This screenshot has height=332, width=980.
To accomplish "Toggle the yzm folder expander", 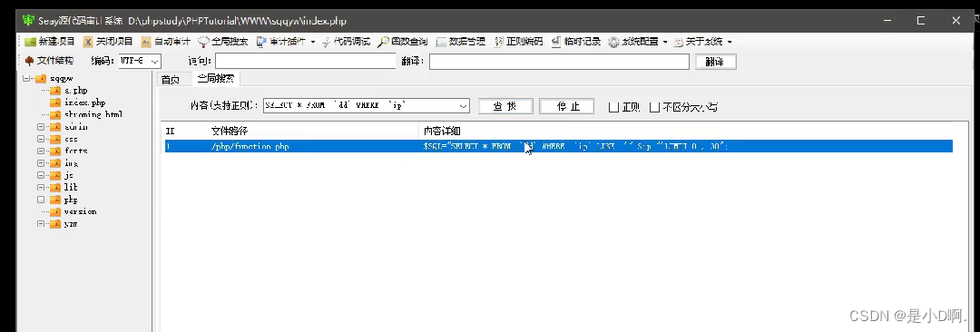I will click(x=41, y=223).
